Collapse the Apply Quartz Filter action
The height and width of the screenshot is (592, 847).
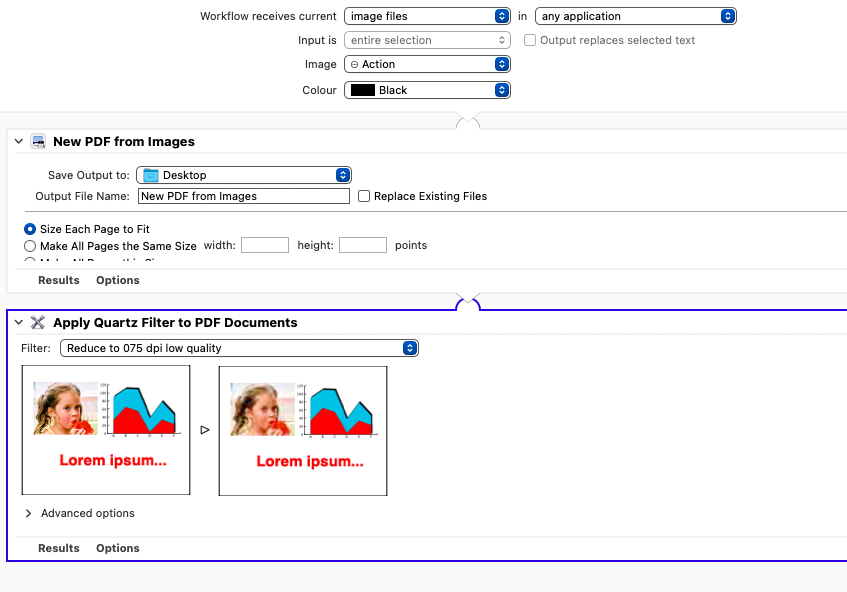point(19,322)
